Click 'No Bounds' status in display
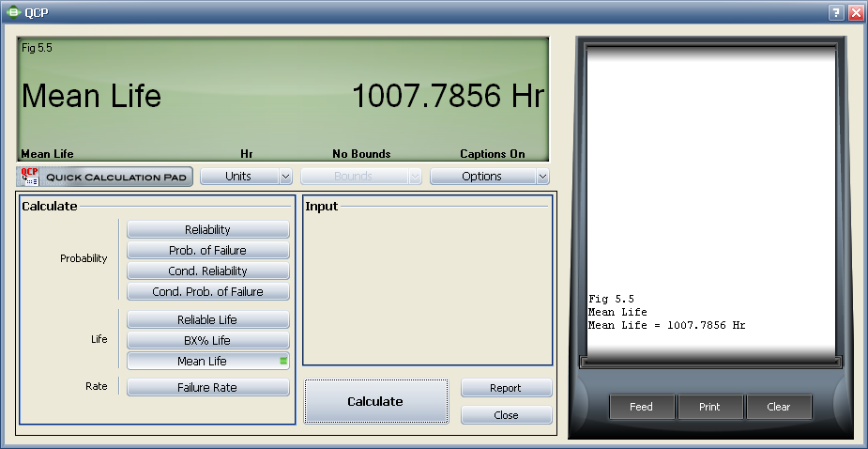The image size is (868, 449). (x=361, y=153)
